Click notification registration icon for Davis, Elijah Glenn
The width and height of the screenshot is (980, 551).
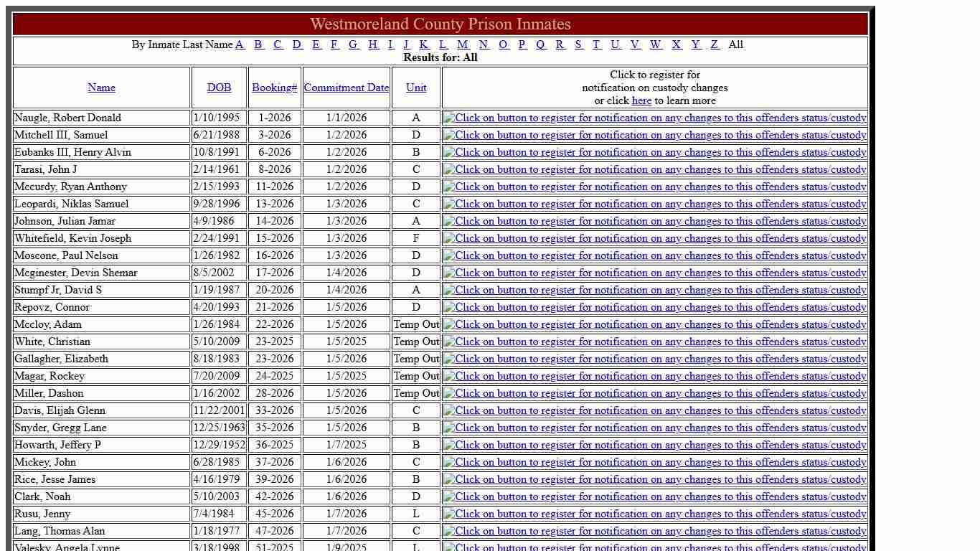click(654, 410)
